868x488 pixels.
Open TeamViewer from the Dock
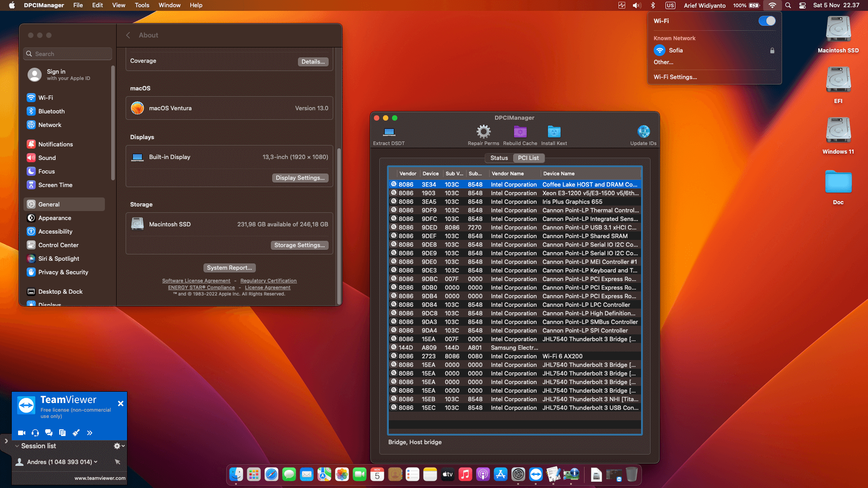click(x=536, y=474)
